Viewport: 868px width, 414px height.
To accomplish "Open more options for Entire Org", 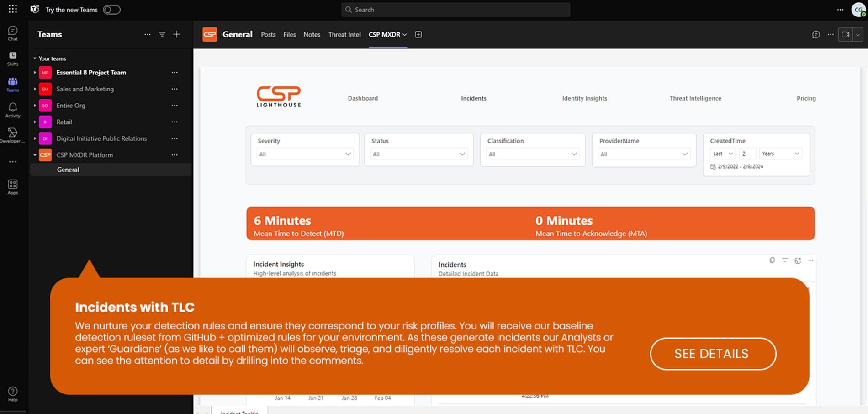I will (175, 106).
